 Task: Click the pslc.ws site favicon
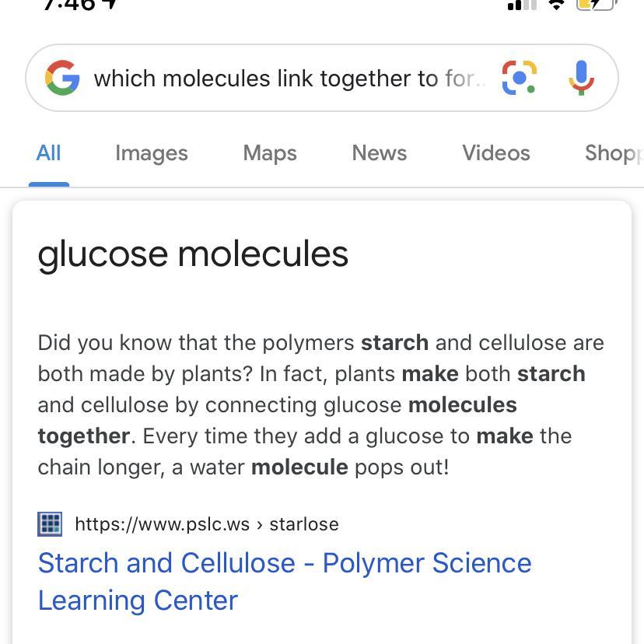[50, 523]
